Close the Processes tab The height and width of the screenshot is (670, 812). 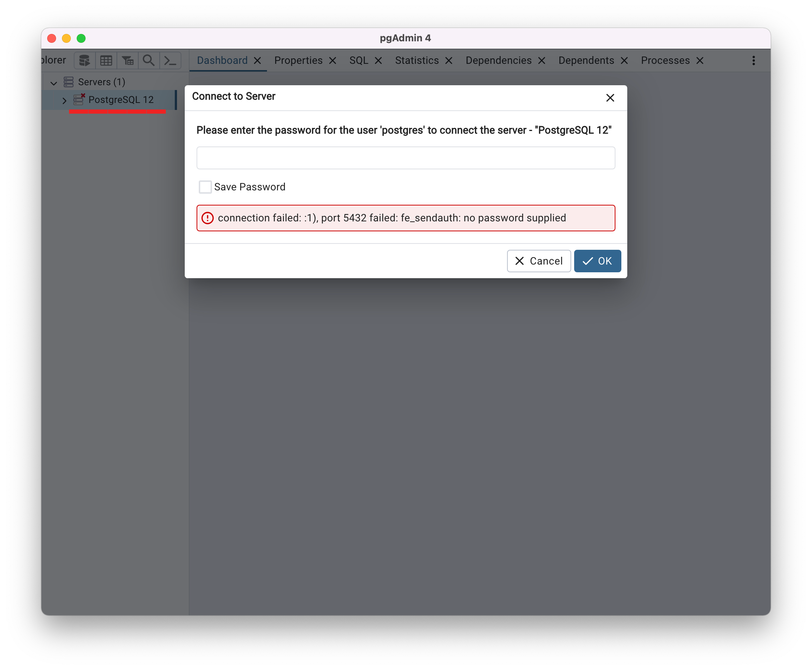[x=700, y=61]
